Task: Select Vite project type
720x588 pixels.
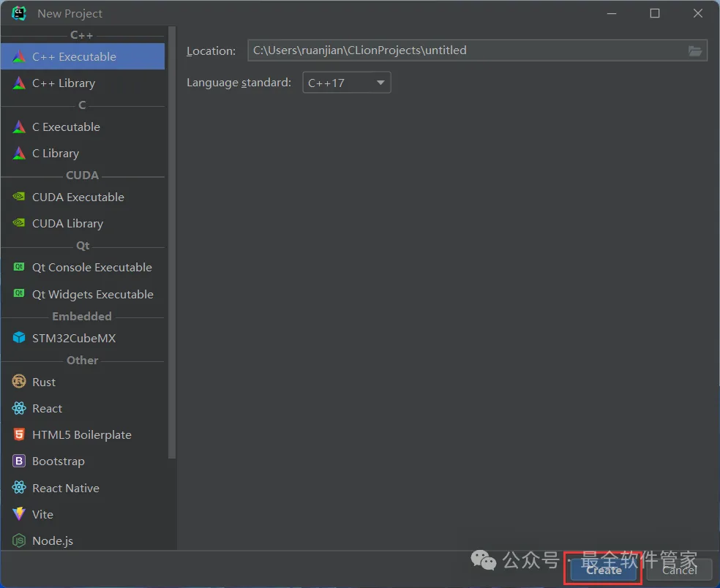Action: tap(83, 514)
